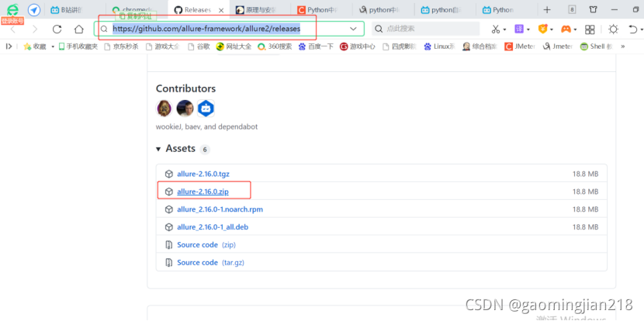This screenshot has height=321, width=644.
Task: Click package icon beside allure-2.16.0.tgz
Action: click(168, 174)
